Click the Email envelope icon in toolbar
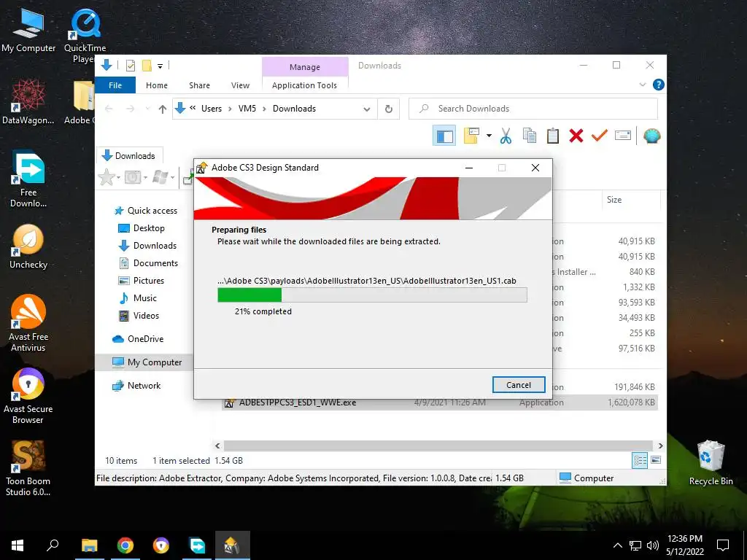747x560 pixels. pos(623,136)
